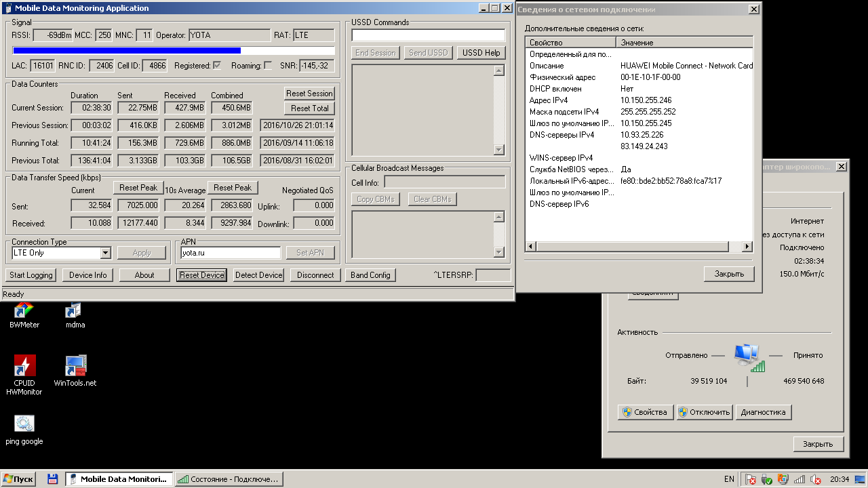Toggle the Registered checkbox
Screen dimensions: 868x488
tap(217, 66)
